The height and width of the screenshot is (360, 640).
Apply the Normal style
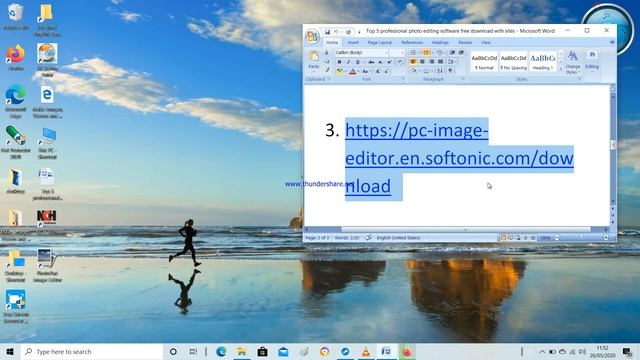484,62
